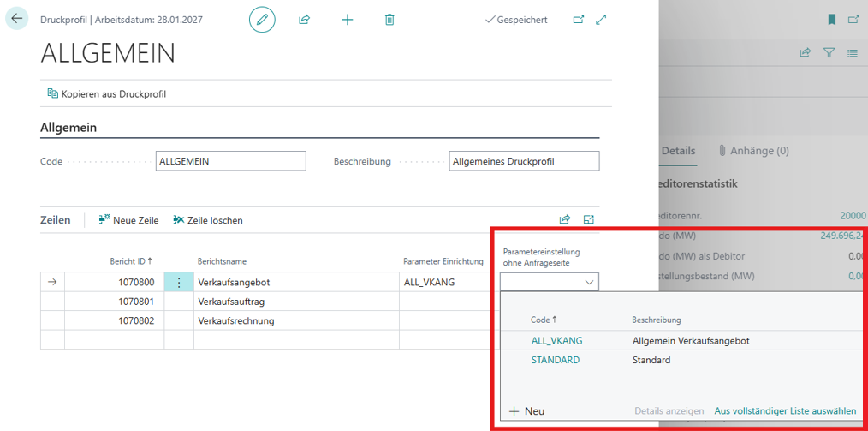Sort list by Code column header
This screenshot has width=868, height=431.
(543, 320)
